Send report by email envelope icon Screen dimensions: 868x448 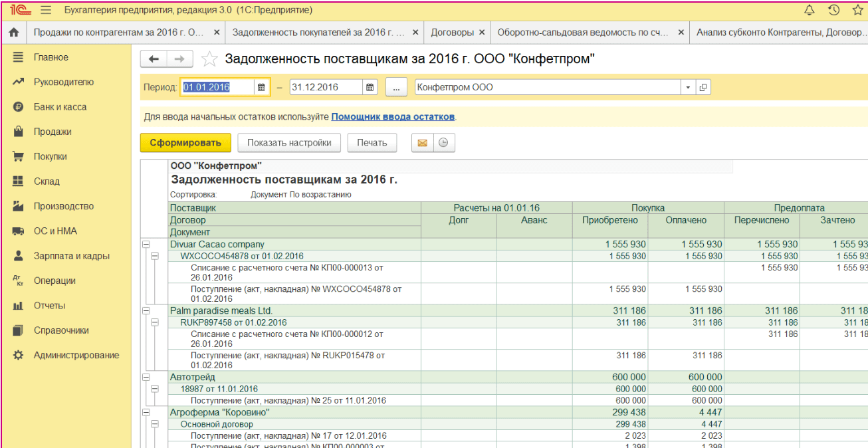coord(421,143)
